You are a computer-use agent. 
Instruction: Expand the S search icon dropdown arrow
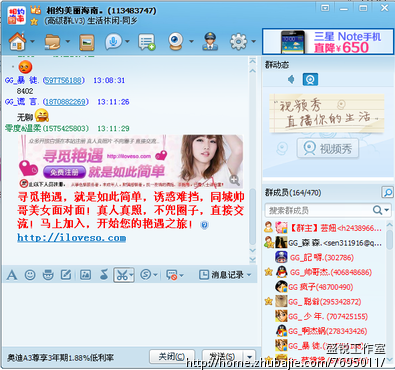point(155,275)
